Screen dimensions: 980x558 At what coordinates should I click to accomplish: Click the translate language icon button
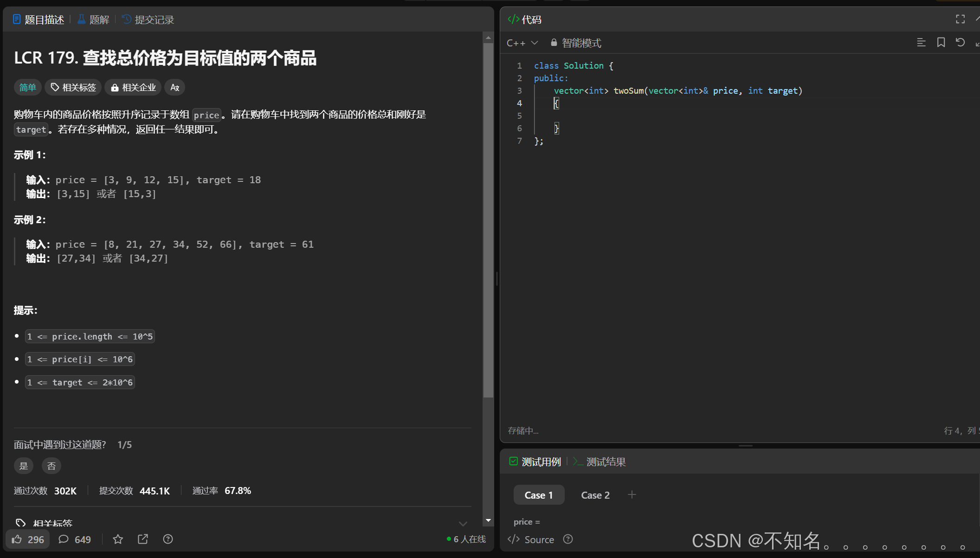point(174,87)
